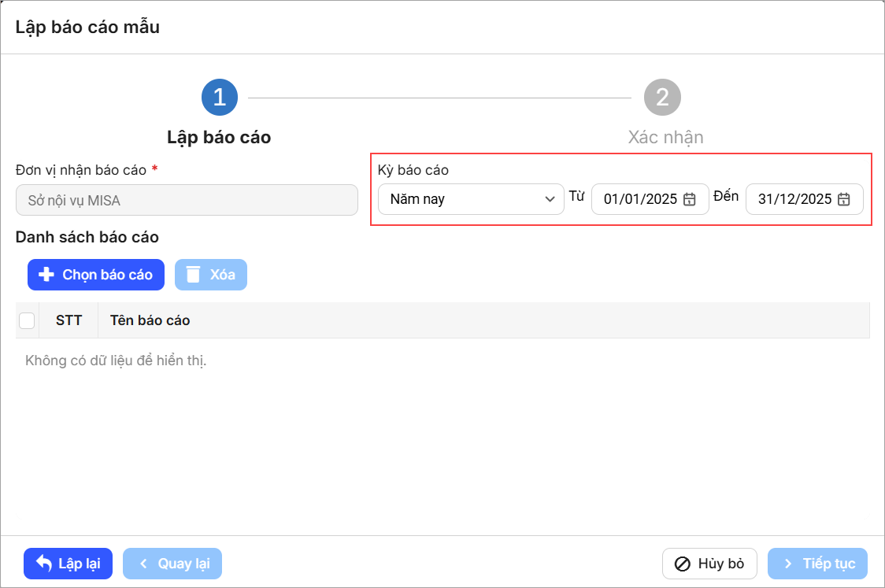Open the calendar picker for the Đến date
Screen dimensions: 885x588
(x=843, y=199)
